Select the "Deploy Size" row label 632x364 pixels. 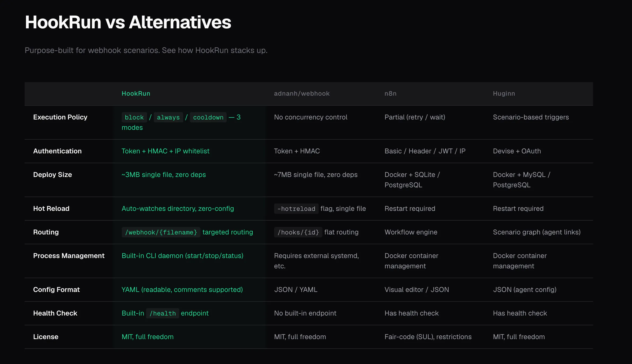coord(52,175)
